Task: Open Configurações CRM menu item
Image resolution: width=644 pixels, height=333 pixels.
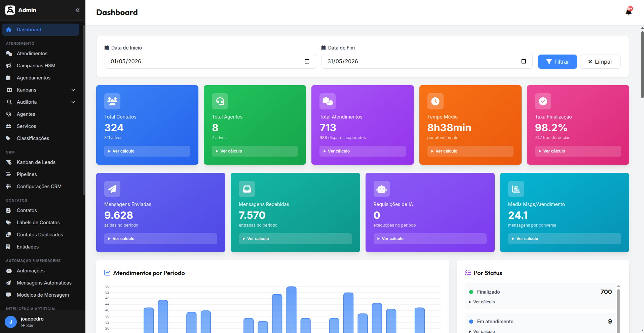Action: pyautogui.click(x=41, y=187)
